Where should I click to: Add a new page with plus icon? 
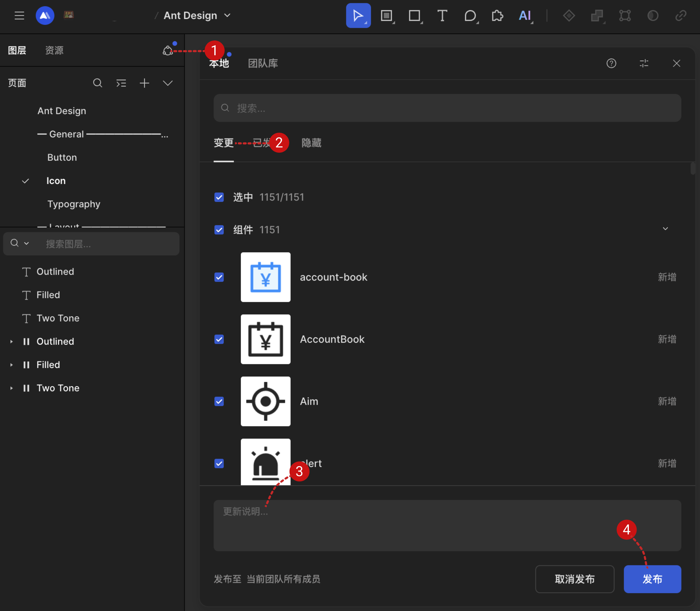pyautogui.click(x=144, y=83)
